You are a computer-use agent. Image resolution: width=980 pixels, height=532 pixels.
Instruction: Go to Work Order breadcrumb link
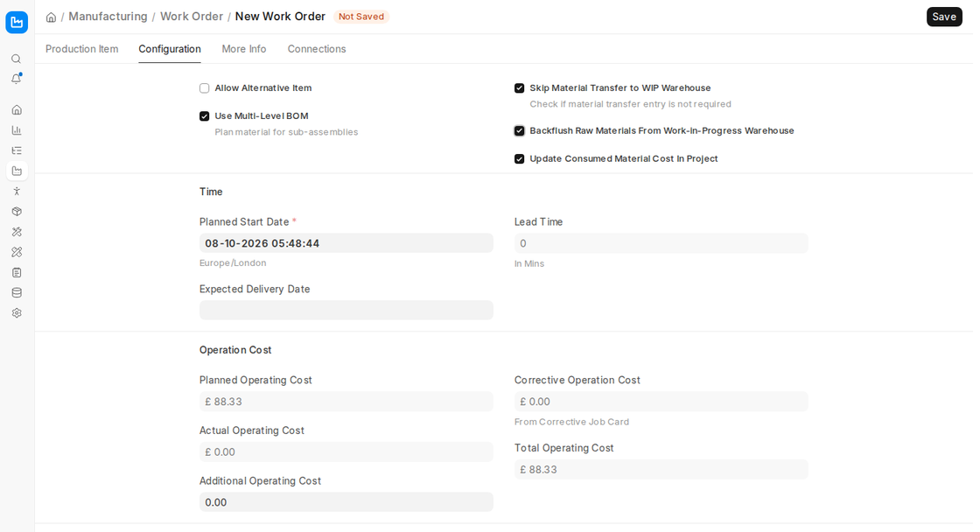192,17
